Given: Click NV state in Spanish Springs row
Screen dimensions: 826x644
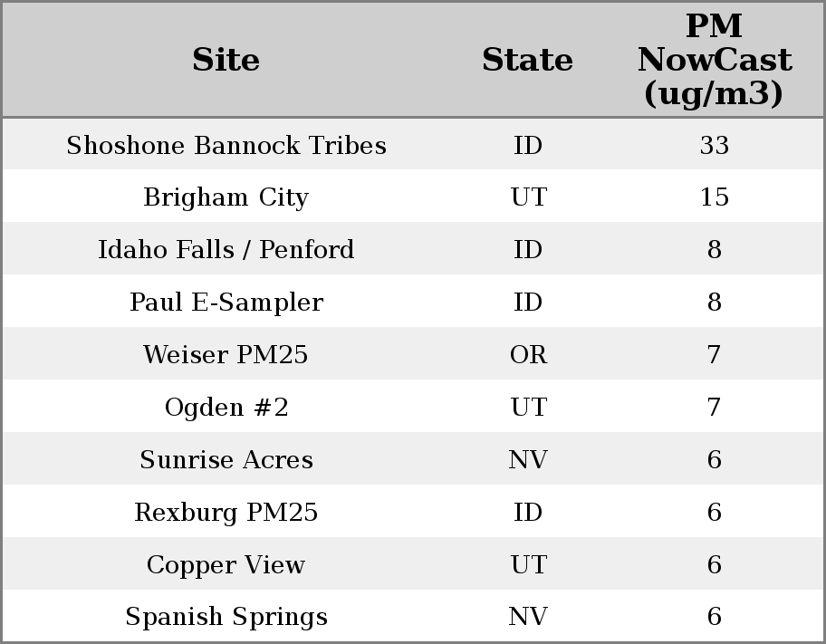Looking at the screenshot, I should click(x=528, y=617).
